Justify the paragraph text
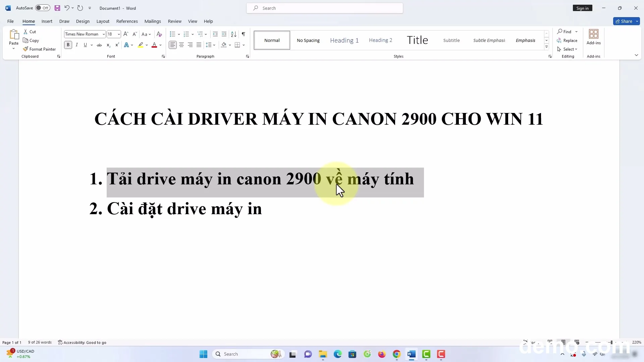644x362 pixels. click(x=199, y=45)
